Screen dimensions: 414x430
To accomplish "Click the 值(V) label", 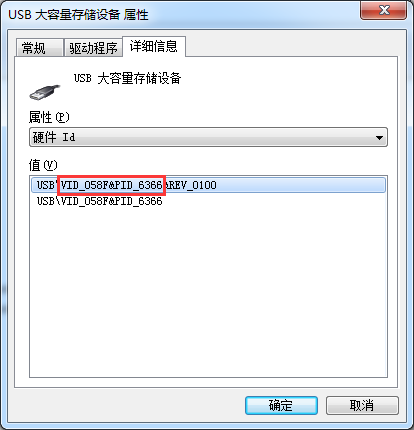I will (43, 165).
